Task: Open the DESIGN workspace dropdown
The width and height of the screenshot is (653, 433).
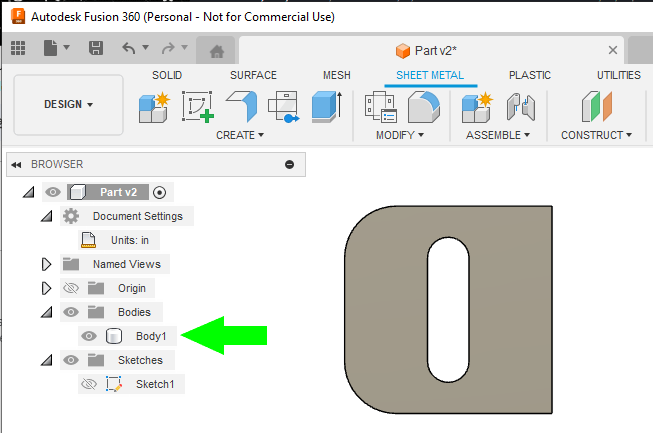Action: pos(68,104)
